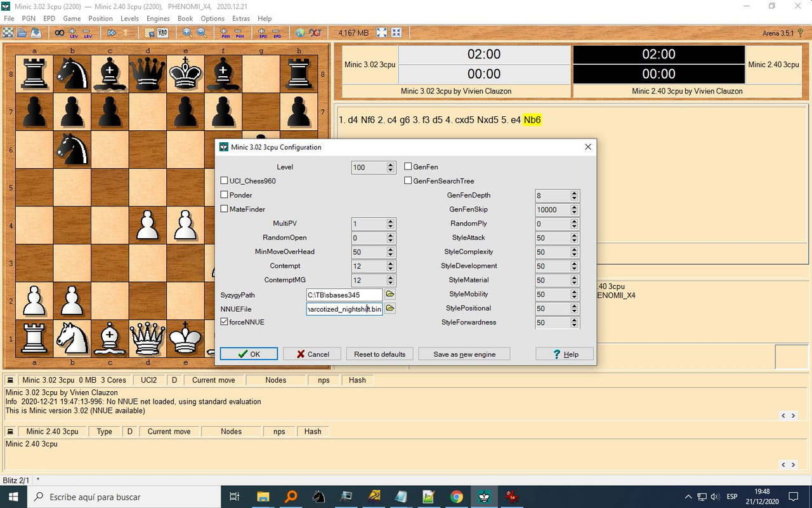Click the StyleMobility stepper arrows

click(x=574, y=294)
